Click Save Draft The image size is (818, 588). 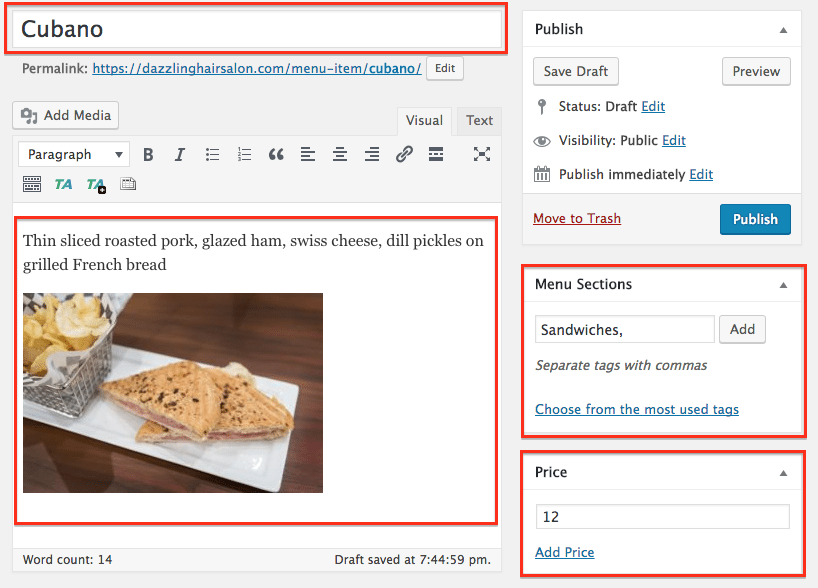(576, 71)
